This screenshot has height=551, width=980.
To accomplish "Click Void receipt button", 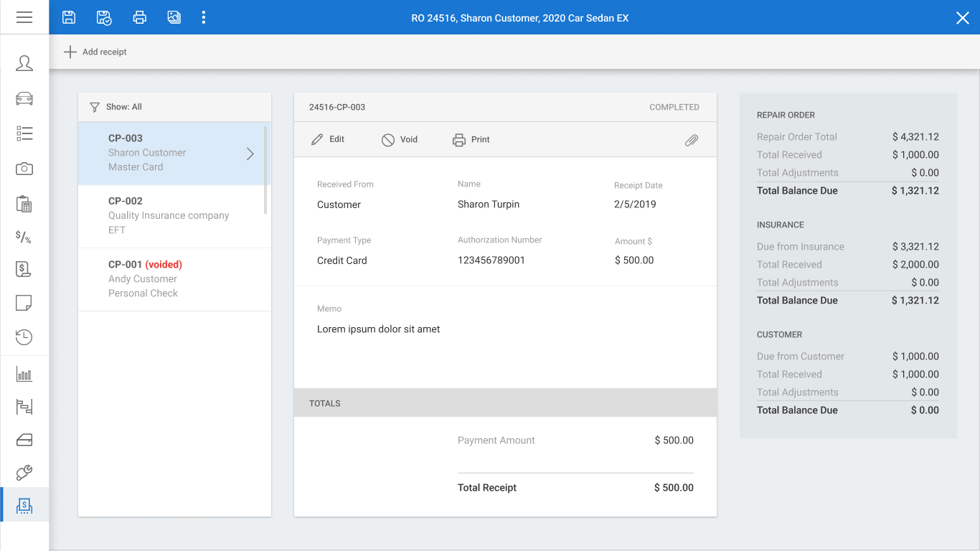I will tap(400, 139).
